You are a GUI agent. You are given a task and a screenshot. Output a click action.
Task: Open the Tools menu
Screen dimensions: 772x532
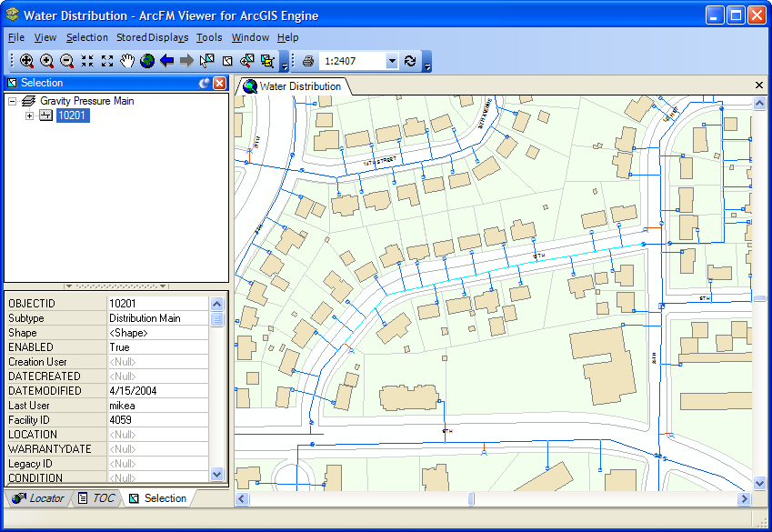point(209,37)
